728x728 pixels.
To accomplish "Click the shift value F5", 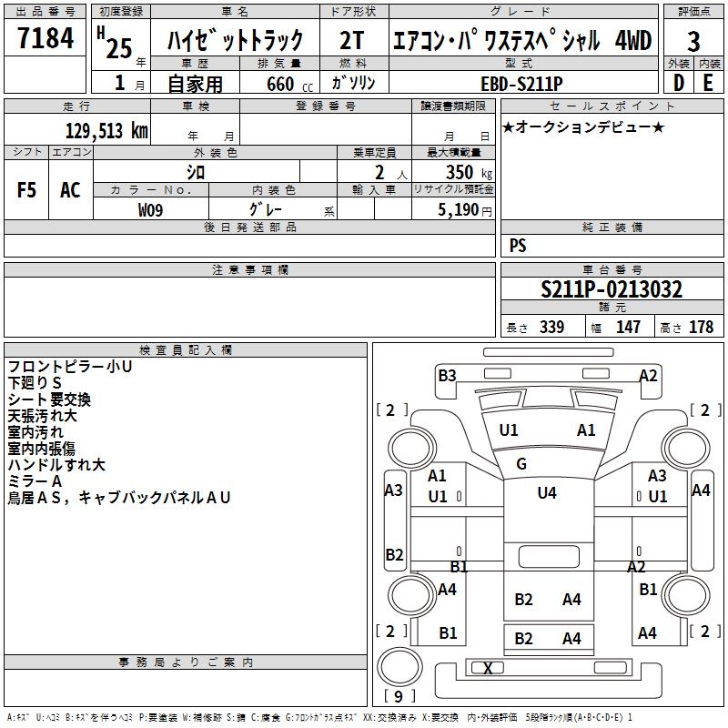I will click(x=26, y=190).
